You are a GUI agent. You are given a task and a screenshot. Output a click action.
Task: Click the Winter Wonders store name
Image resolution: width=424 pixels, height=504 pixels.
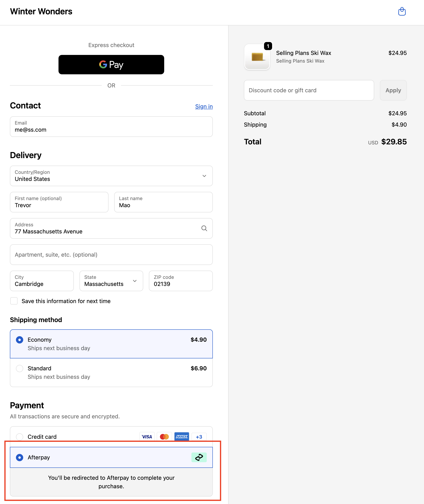[x=41, y=11]
